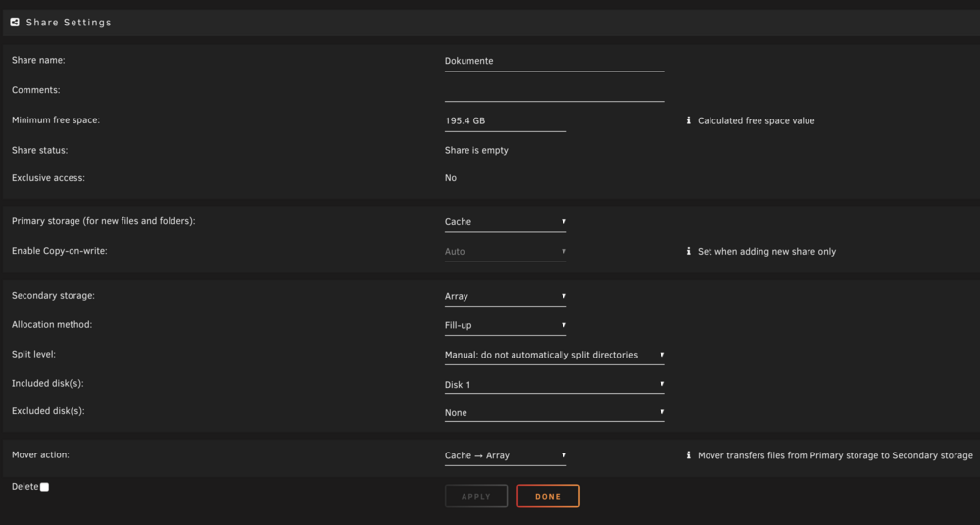Click the Allocation method label
This screenshot has width=980, height=525.
[x=52, y=325]
